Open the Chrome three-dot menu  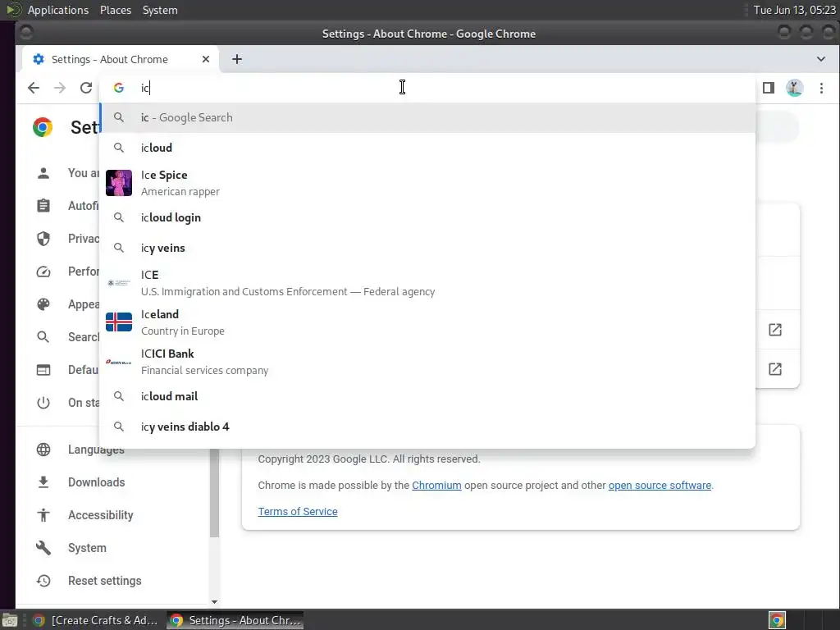821,88
